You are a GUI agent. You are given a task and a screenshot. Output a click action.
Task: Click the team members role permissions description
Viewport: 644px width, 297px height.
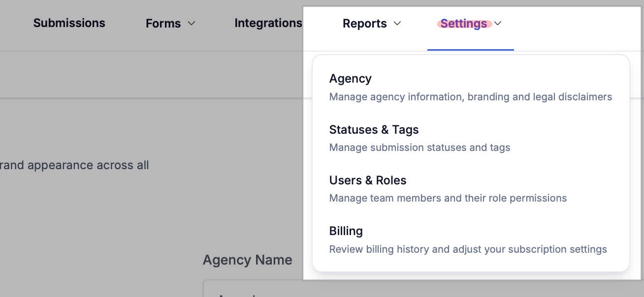coord(448,198)
